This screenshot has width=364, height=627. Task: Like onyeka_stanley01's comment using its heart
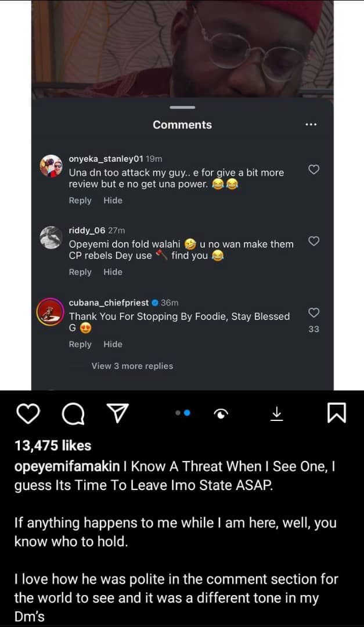313,169
